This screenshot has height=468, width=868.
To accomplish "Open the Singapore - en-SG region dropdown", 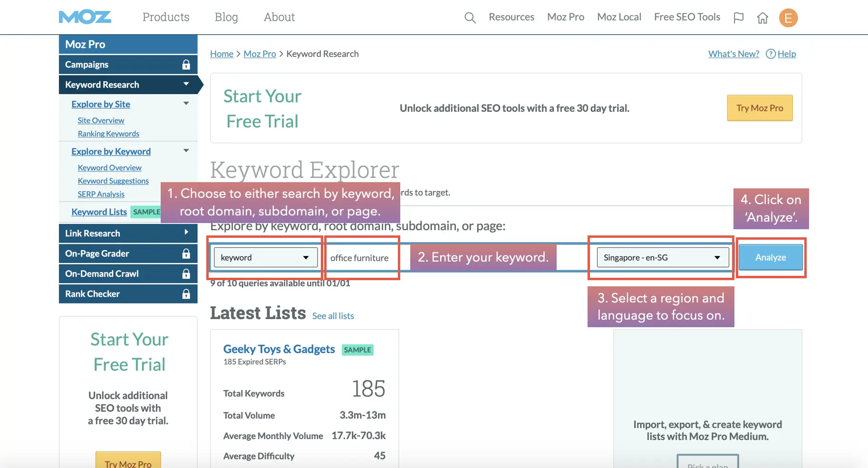I will [x=663, y=257].
